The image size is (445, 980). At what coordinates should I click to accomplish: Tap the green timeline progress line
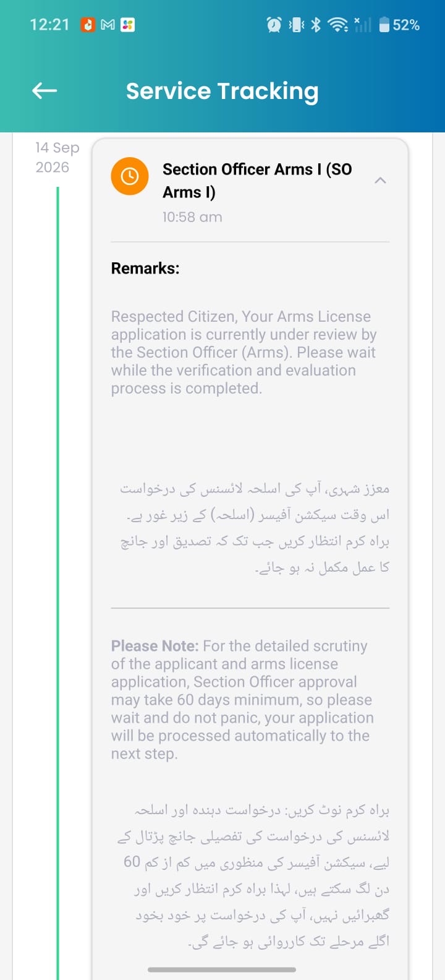pyautogui.click(x=57, y=582)
